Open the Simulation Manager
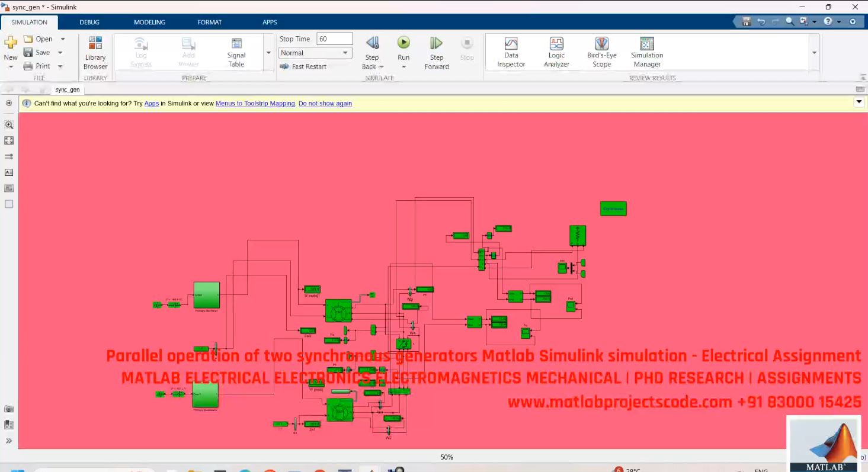Screen dimensions: 868x472 (x=646, y=52)
